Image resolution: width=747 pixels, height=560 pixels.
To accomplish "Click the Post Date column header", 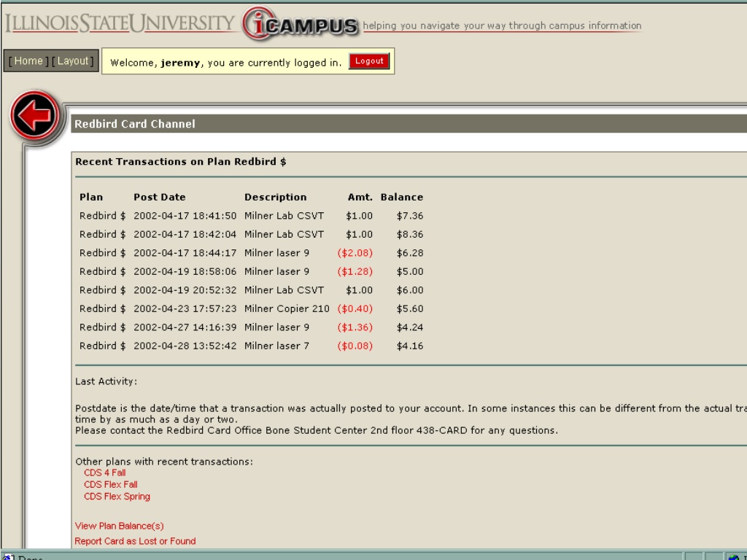I will click(160, 197).
